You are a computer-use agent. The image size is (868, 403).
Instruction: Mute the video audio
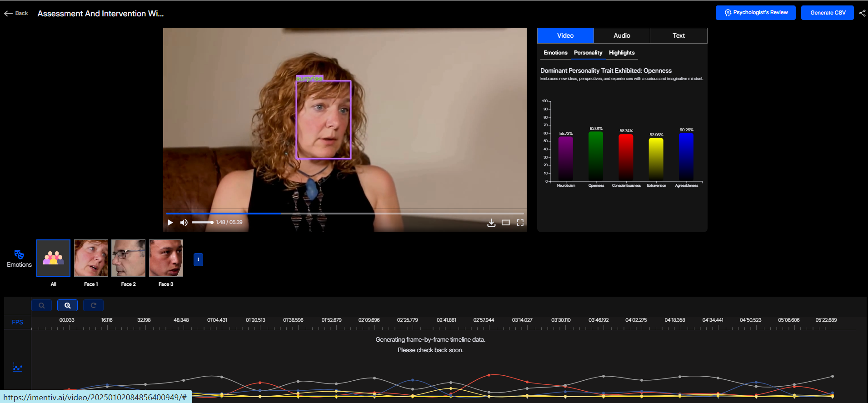(x=184, y=223)
